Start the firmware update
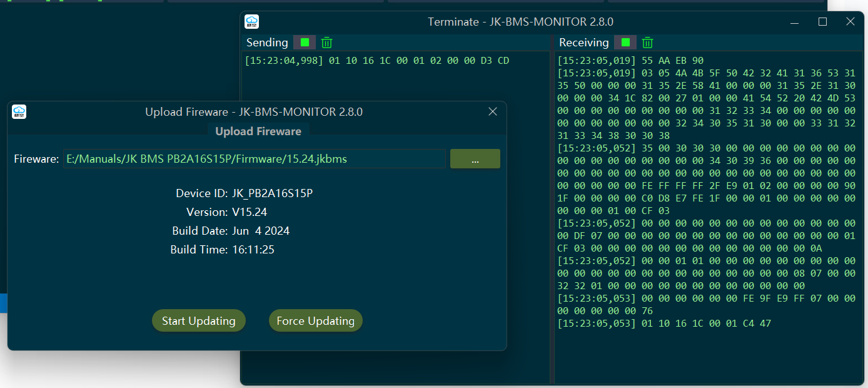Screen dimensions: 868x388 point(199,321)
